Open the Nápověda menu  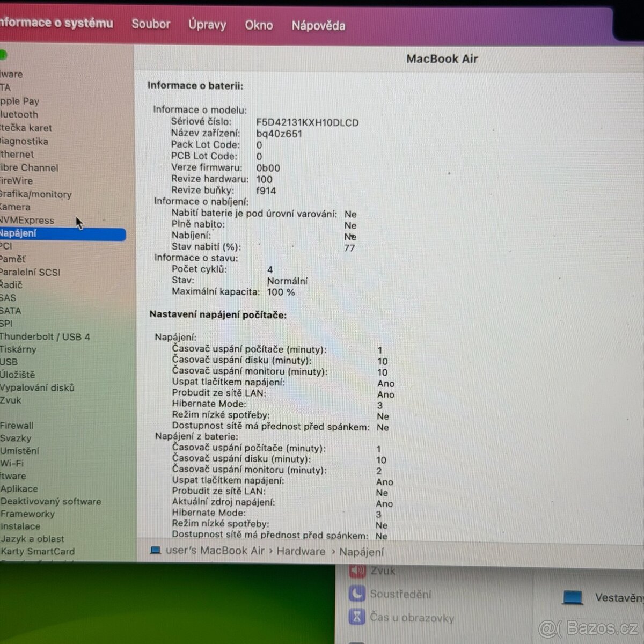[x=318, y=26]
